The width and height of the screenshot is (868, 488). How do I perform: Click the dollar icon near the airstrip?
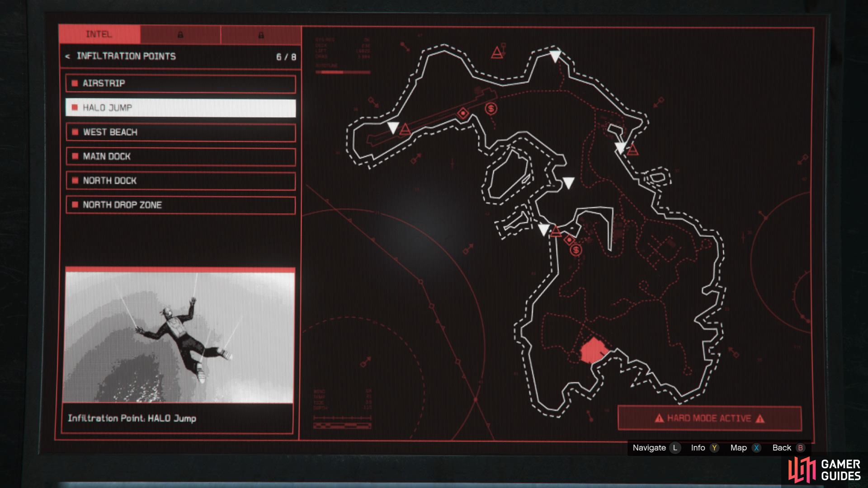coord(491,108)
